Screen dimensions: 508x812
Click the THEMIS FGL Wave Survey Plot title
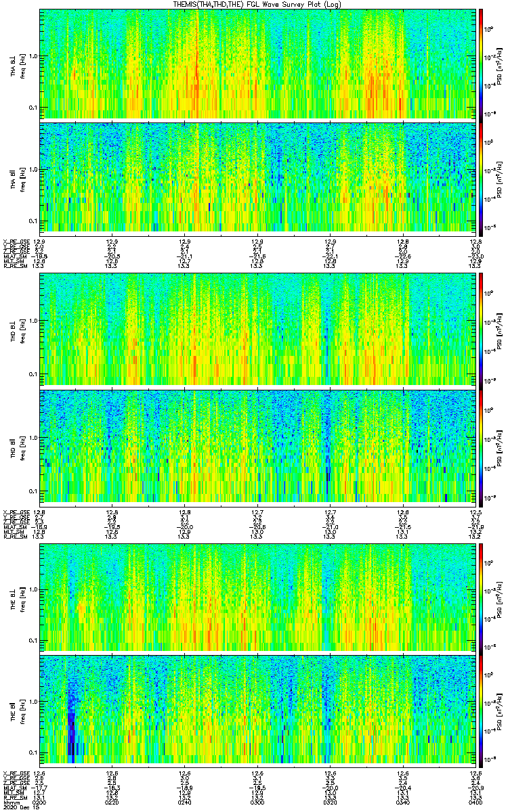tap(257, 4)
